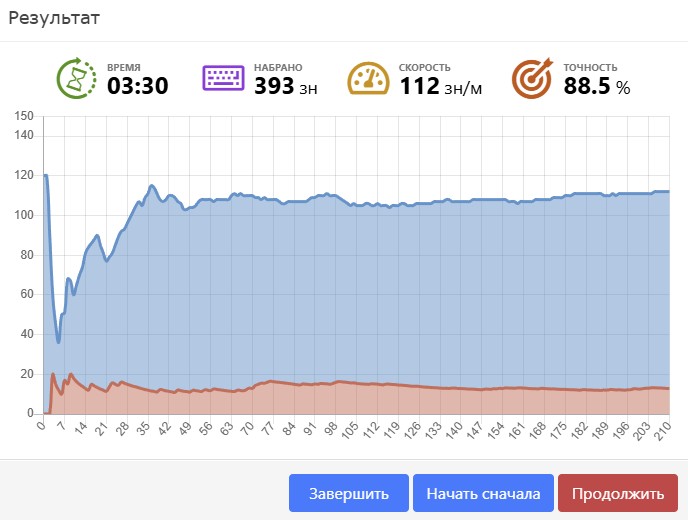
Task: Click the speedometer speed icon
Action: click(367, 78)
